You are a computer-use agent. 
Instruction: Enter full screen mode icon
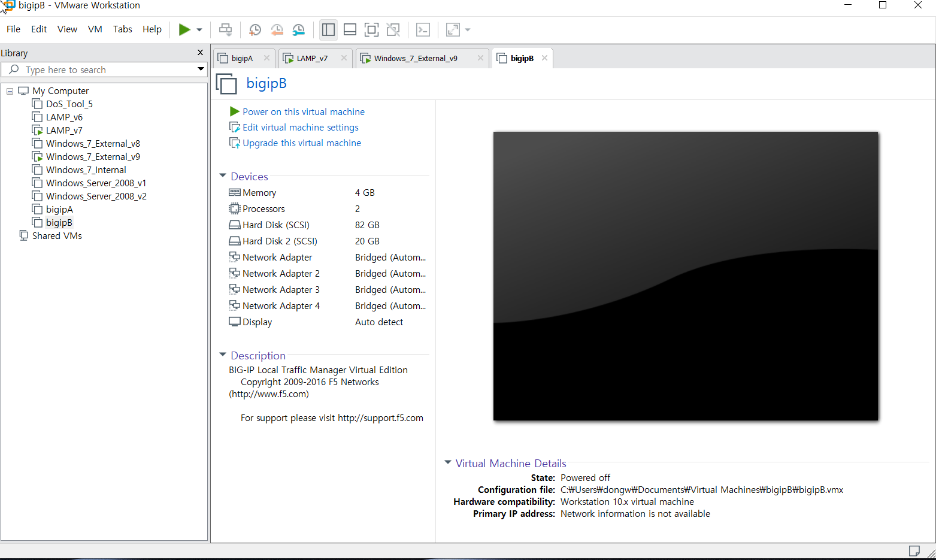[x=371, y=29]
